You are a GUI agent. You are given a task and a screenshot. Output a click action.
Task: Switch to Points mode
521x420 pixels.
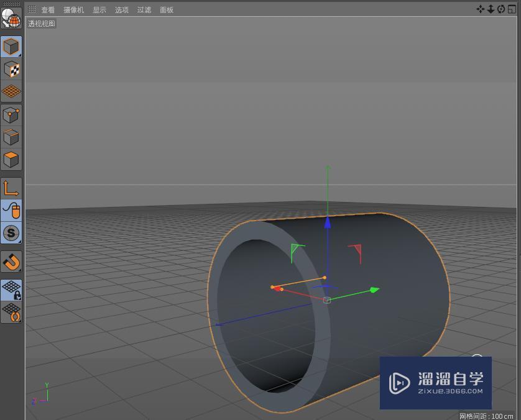coord(11,115)
